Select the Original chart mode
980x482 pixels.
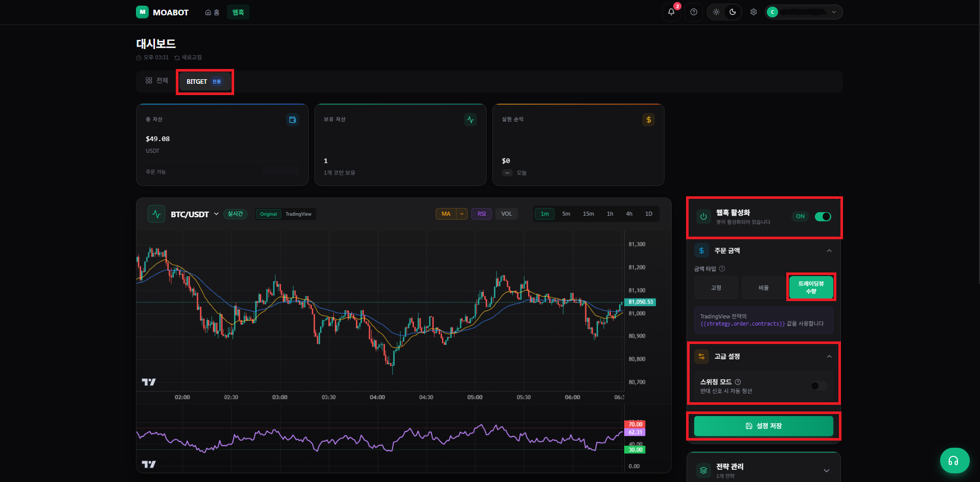[x=268, y=214]
